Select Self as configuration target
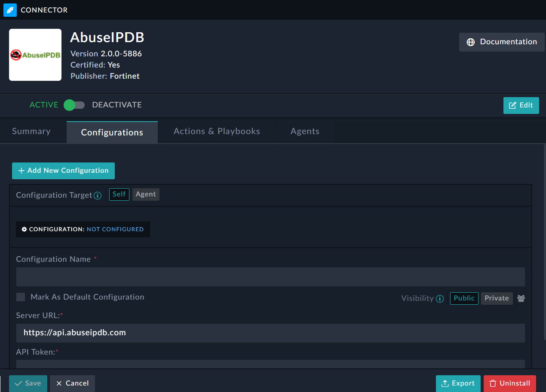 click(x=119, y=194)
